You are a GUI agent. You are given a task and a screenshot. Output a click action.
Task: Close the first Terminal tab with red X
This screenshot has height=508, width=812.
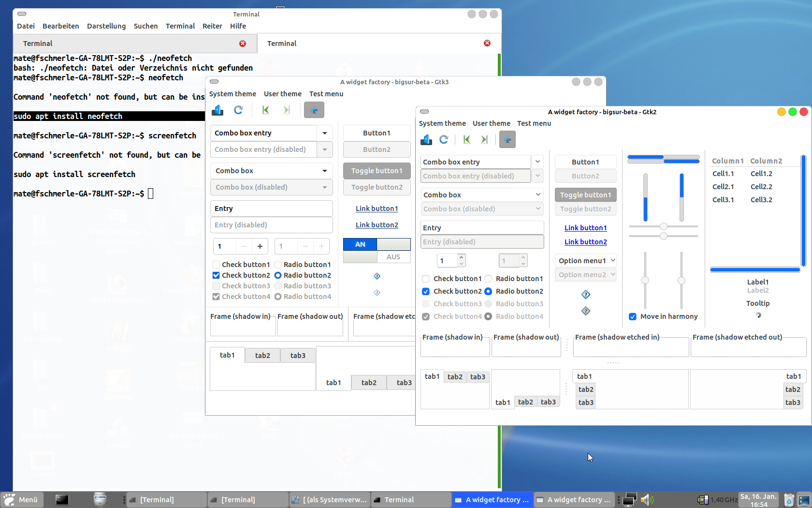(243, 44)
